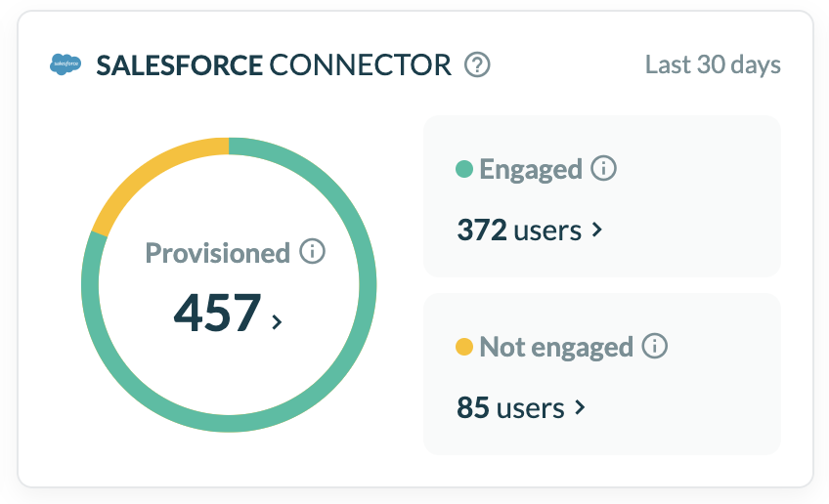Click the Salesforce Connector title text
This screenshot has width=829, height=504.
click(274, 65)
